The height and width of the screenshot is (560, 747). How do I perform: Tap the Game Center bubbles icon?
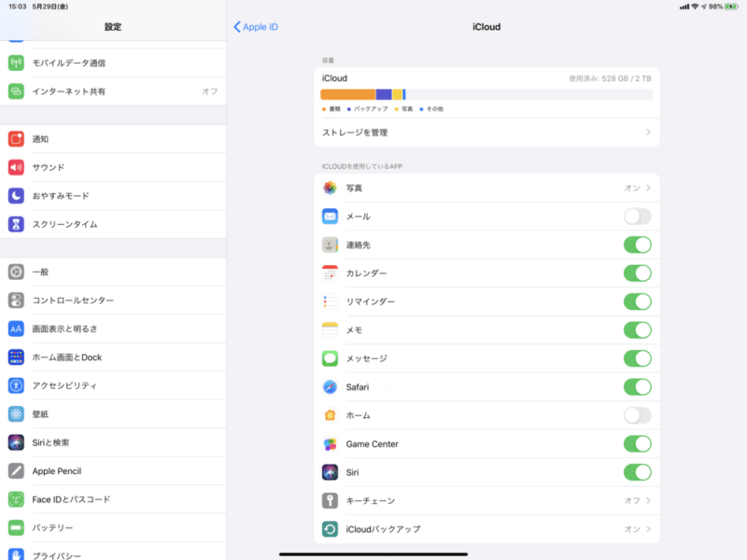pos(331,444)
